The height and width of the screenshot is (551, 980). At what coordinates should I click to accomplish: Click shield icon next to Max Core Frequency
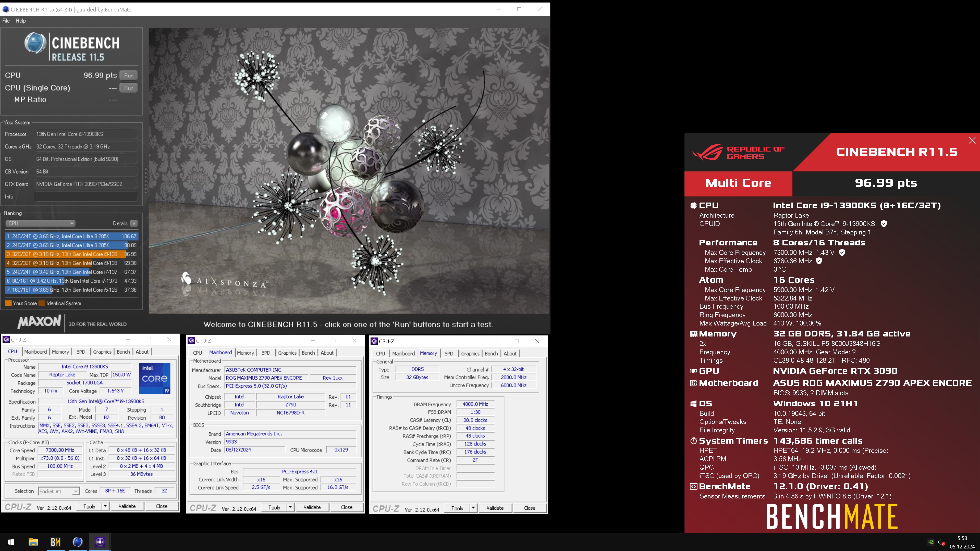pos(842,253)
